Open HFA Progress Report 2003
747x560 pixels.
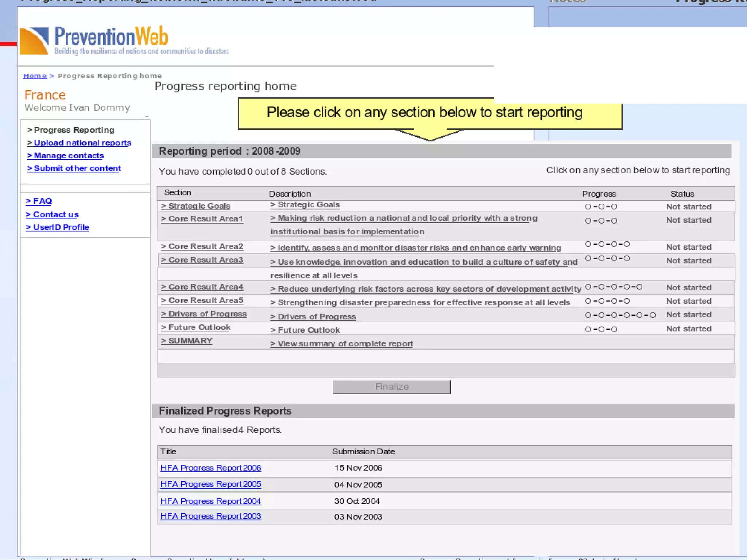coord(211,516)
